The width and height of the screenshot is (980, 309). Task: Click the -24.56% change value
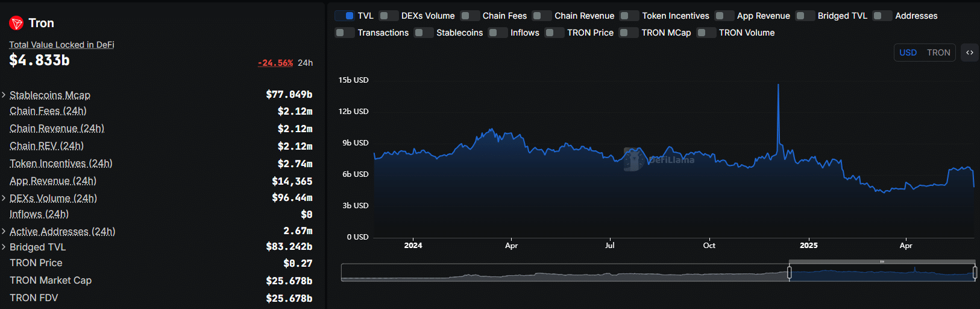click(x=275, y=63)
